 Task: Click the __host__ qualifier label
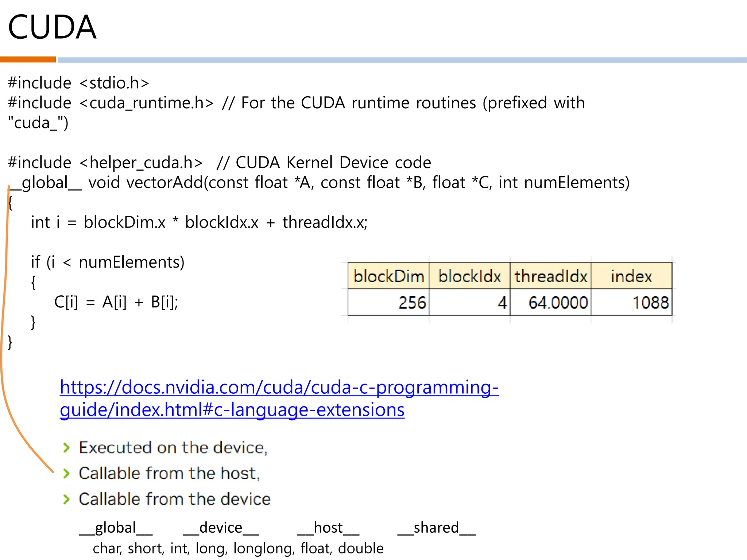pos(328,528)
